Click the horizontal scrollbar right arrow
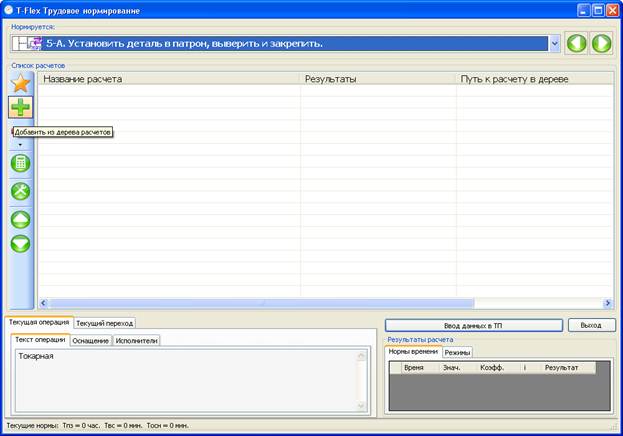623x436 pixels. [608, 303]
